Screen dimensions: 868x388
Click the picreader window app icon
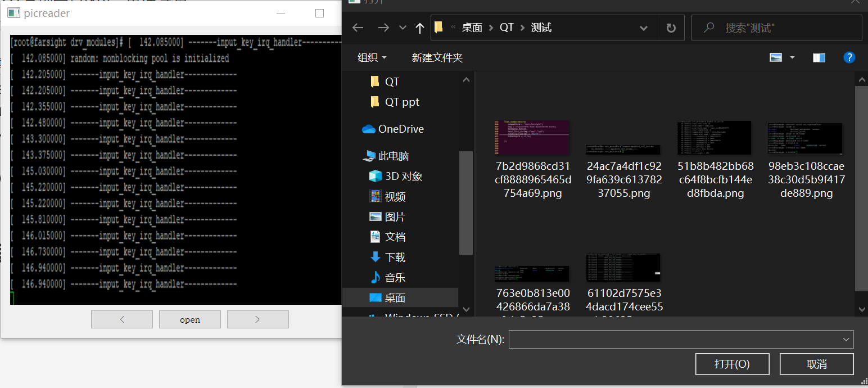click(x=13, y=13)
